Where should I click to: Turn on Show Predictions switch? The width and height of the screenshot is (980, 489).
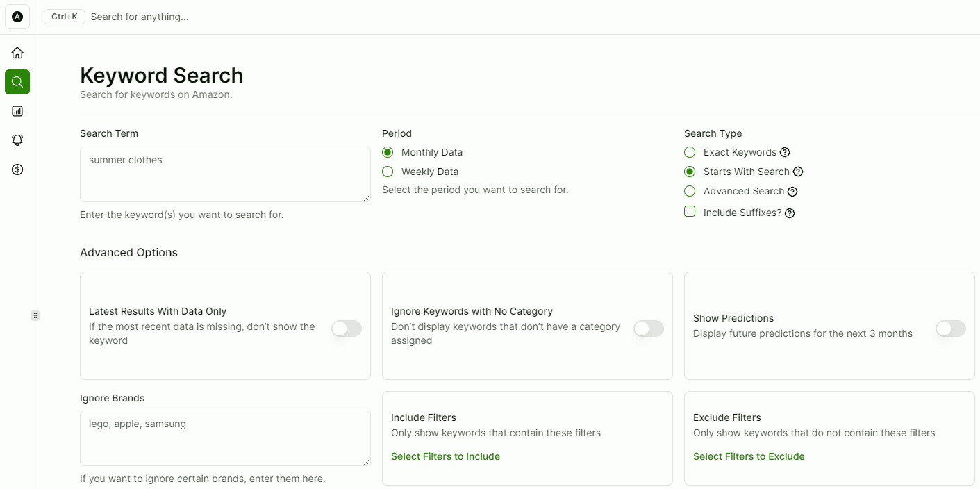(951, 329)
